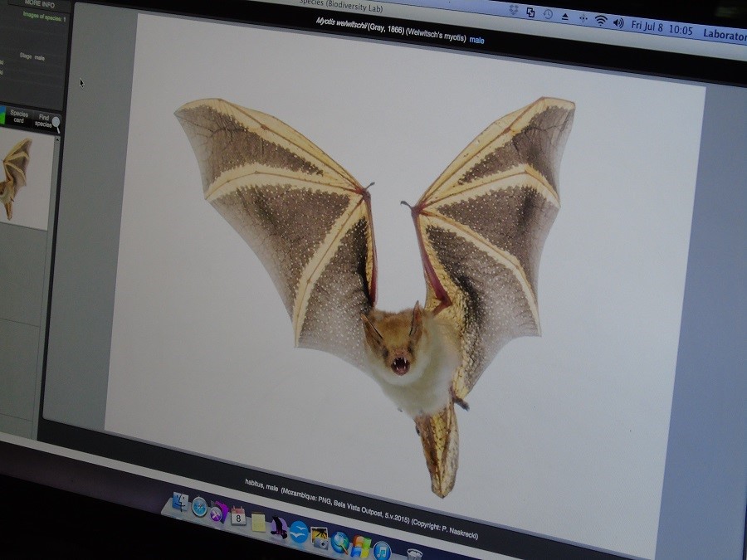This screenshot has width=747, height=560.
Task: Open iTunes from the Dock
Action: [382, 552]
